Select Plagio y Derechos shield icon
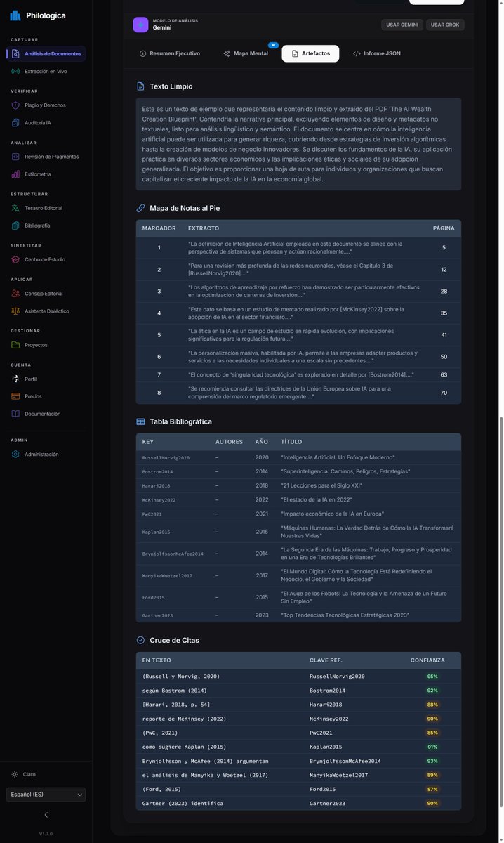The image size is (504, 843). tap(16, 105)
